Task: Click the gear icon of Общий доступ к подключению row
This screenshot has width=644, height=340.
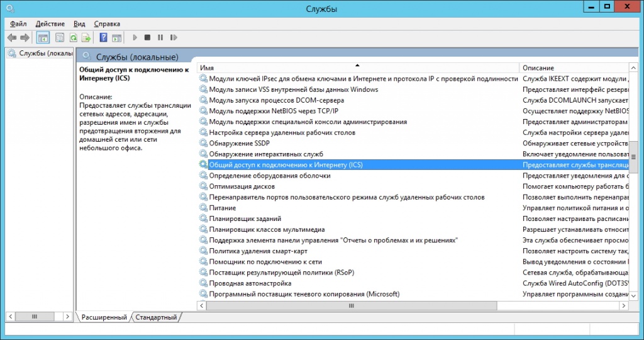Action: [203, 164]
